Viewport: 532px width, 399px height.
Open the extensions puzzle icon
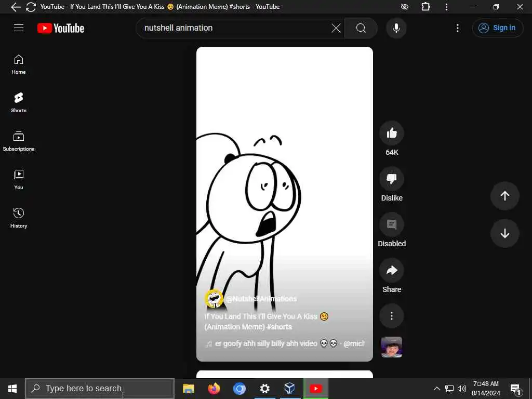coord(426,7)
